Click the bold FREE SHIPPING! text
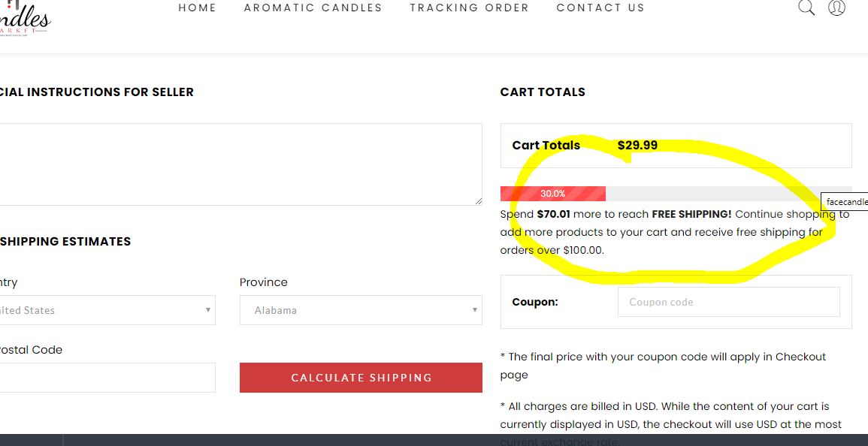868x446 pixels. point(691,214)
